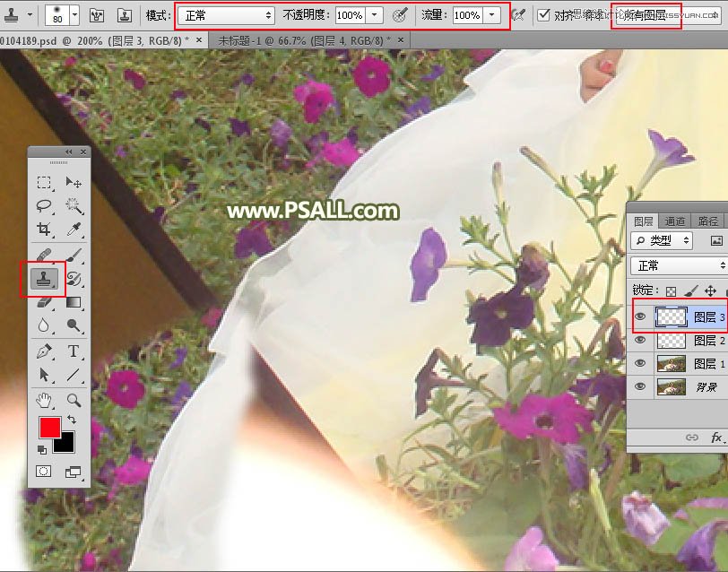Select the 图层 1 layer thumbnail
This screenshot has height=572, width=728.
pos(672,363)
